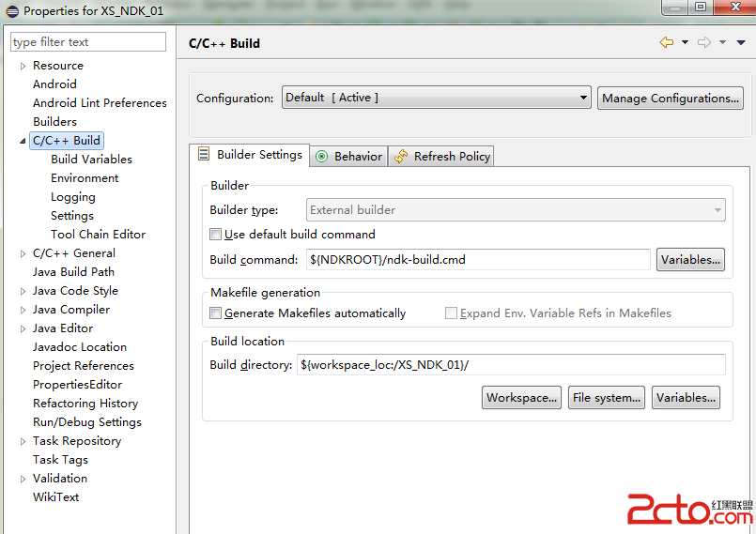Image resolution: width=756 pixels, height=534 pixels.
Task: Click the Build directory input field
Action: coord(511,365)
